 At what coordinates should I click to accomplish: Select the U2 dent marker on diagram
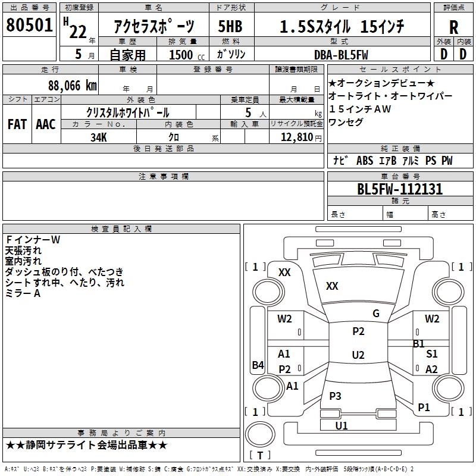pyautogui.click(x=358, y=355)
